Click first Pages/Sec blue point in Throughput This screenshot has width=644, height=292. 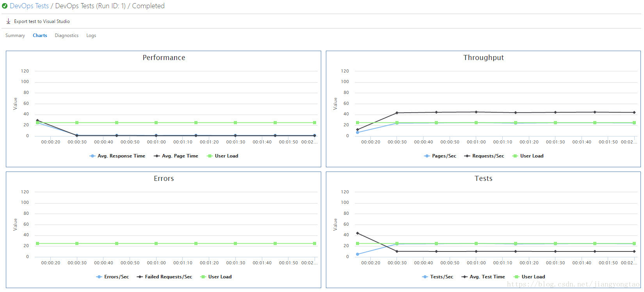(358, 133)
